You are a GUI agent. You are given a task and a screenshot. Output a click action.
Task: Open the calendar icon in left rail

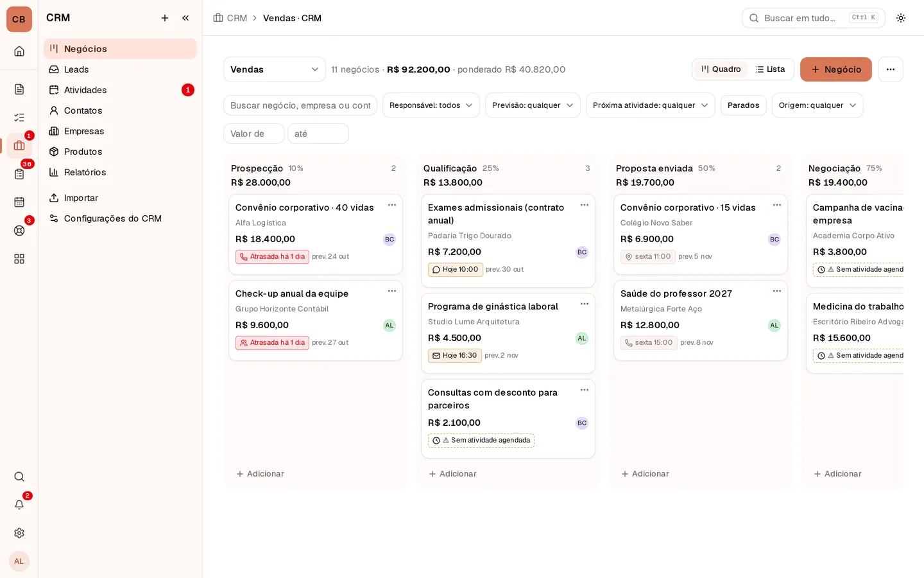19,202
